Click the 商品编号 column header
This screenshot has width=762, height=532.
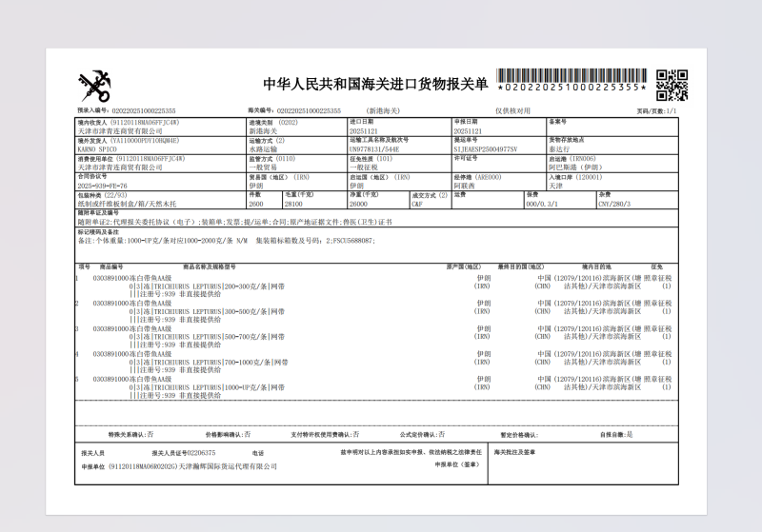111,267
